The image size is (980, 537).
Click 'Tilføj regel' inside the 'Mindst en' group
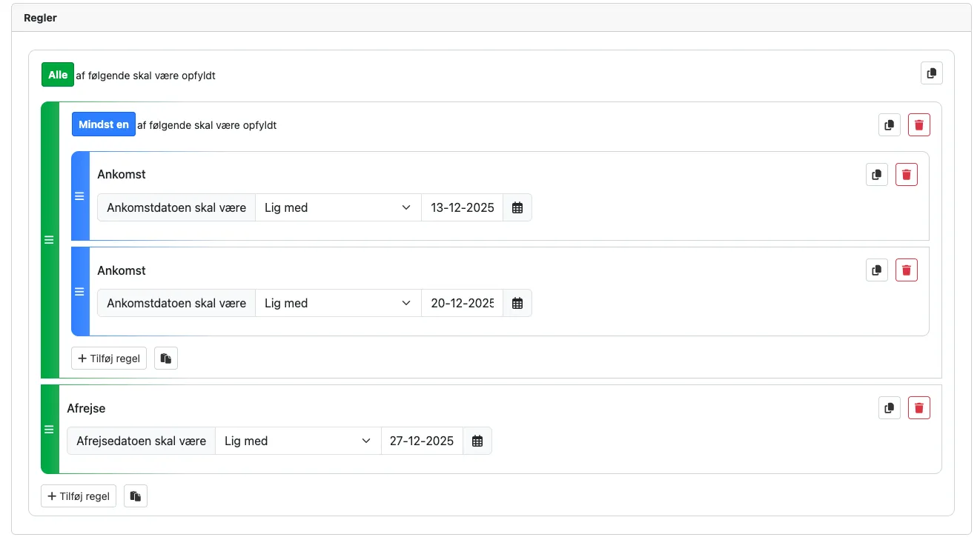coord(109,358)
